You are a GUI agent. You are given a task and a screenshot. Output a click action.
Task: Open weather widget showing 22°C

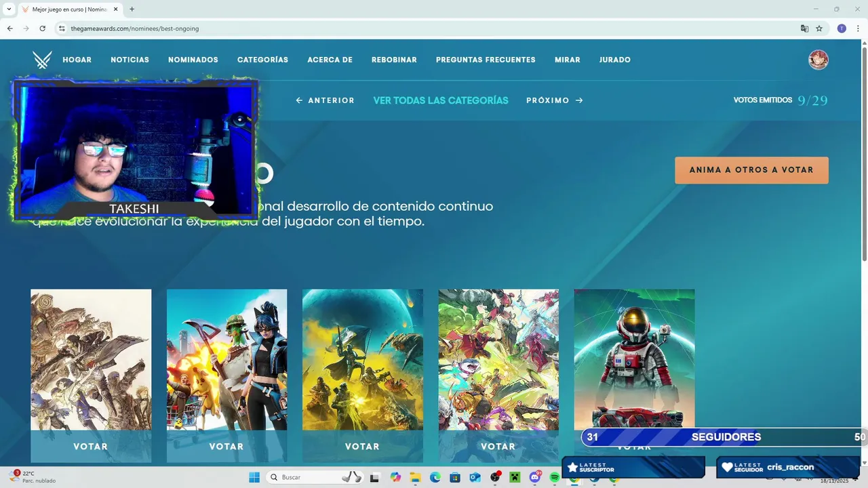tap(33, 477)
